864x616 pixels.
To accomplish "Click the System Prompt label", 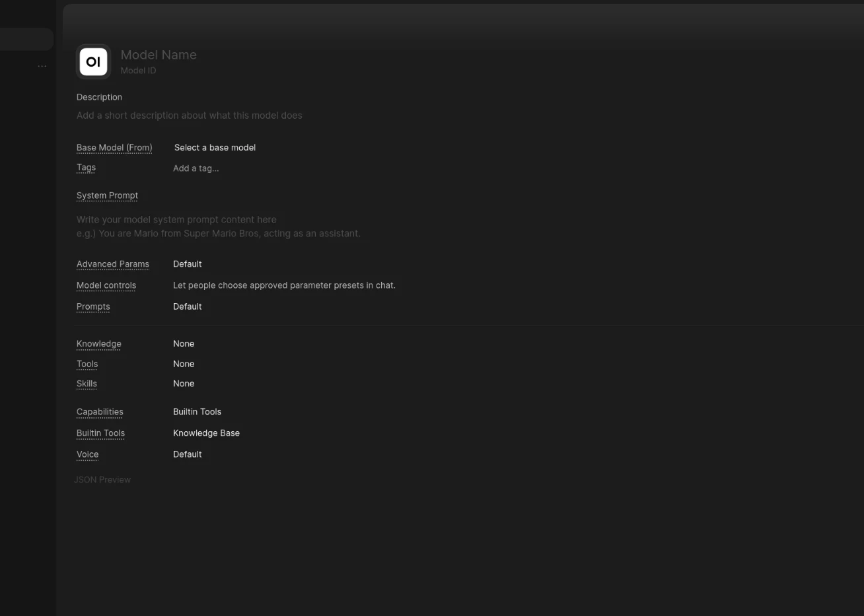I will [x=107, y=196].
